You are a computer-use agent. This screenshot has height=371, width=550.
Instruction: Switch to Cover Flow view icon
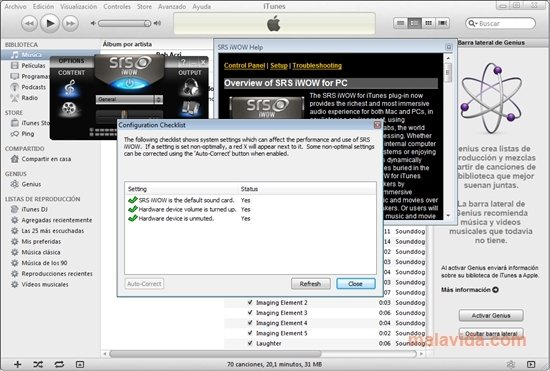(x=443, y=23)
